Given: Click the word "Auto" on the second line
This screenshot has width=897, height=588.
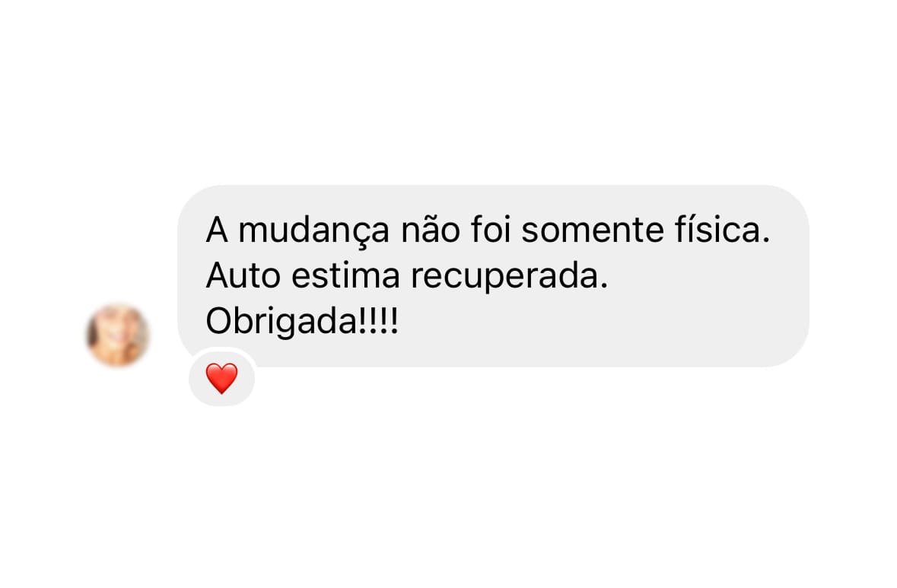Looking at the screenshot, I should 243,275.
